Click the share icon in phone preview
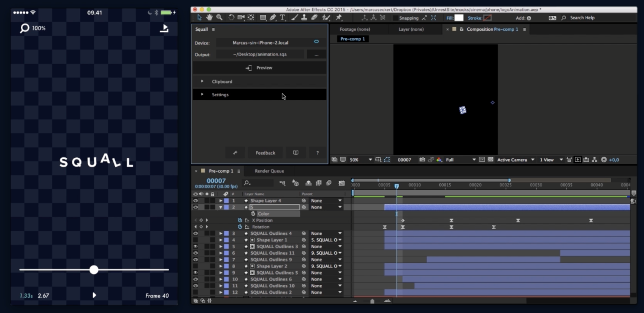 [x=164, y=28]
